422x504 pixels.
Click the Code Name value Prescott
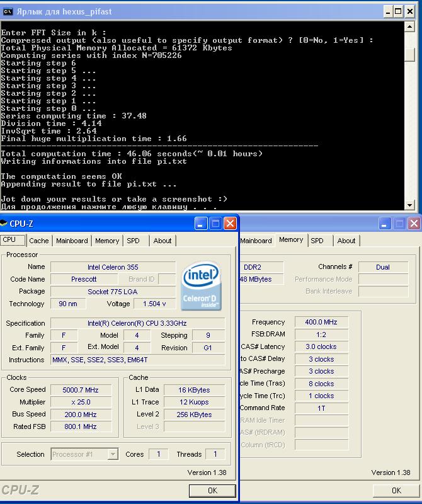(84, 279)
